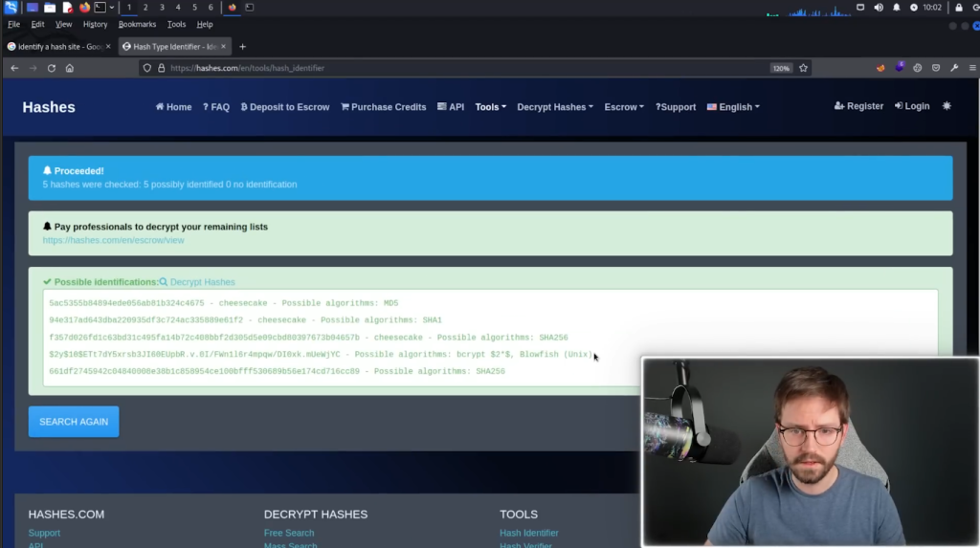Click the volume icon in system tray

click(879, 8)
